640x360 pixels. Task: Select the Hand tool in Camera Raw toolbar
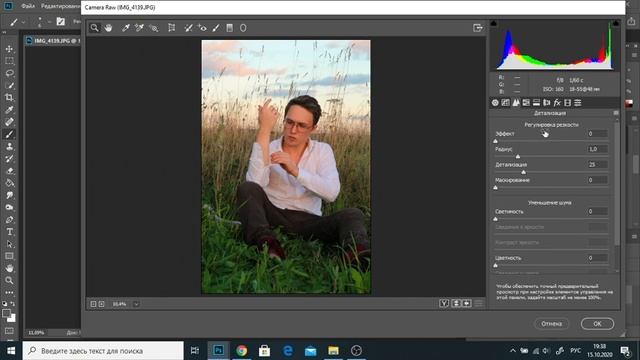[108, 28]
